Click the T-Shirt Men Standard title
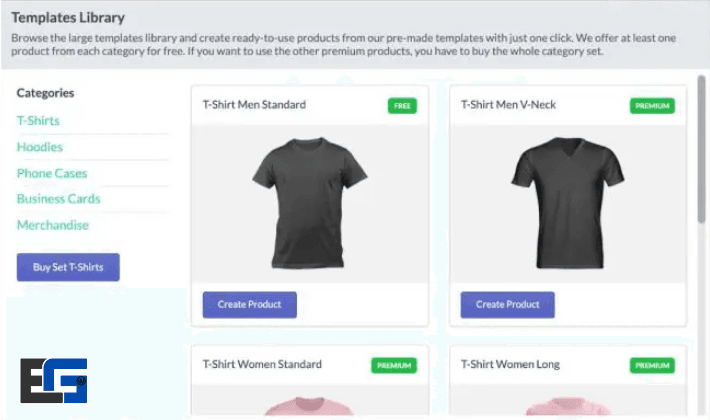The width and height of the screenshot is (710, 420). pyautogui.click(x=254, y=104)
